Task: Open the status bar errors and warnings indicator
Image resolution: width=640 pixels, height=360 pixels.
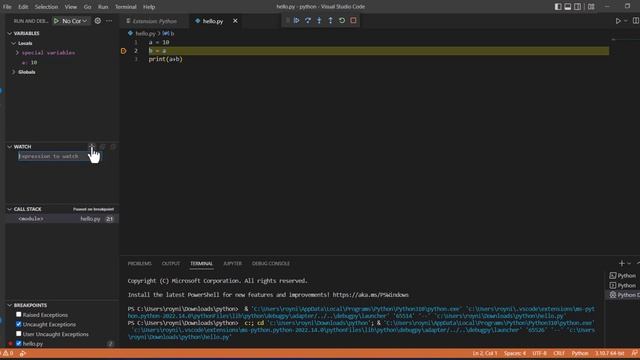Action: click(x=8, y=353)
